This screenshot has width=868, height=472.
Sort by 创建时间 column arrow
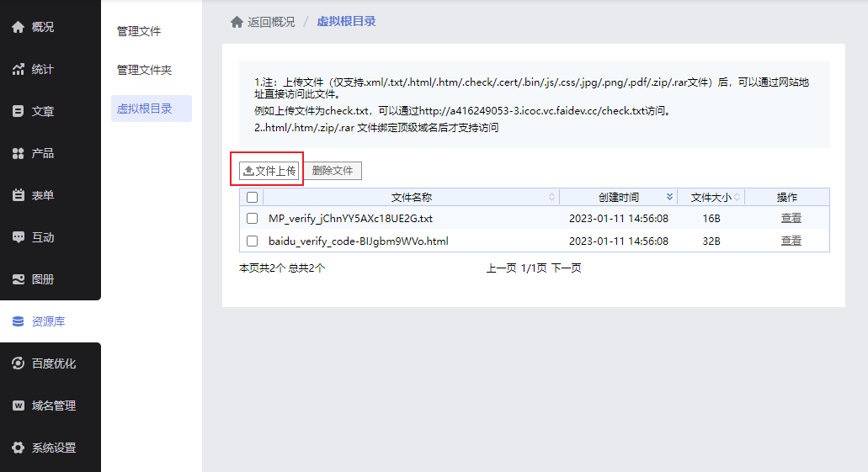[x=670, y=197]
